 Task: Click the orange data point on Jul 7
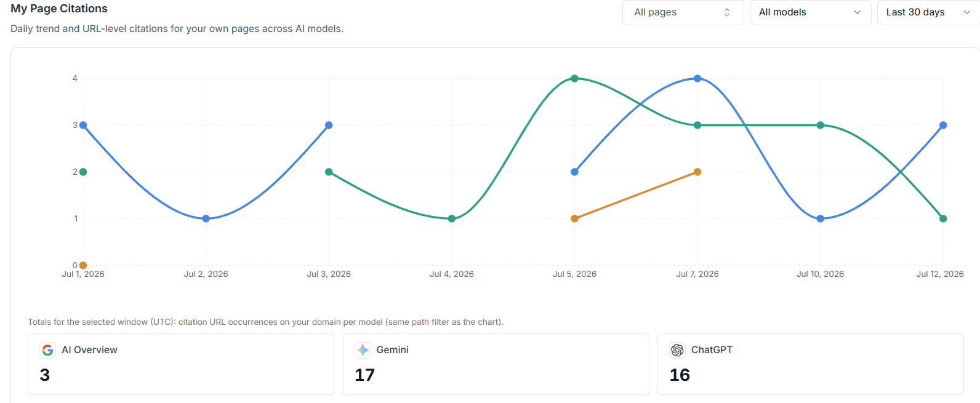(697, 172)
